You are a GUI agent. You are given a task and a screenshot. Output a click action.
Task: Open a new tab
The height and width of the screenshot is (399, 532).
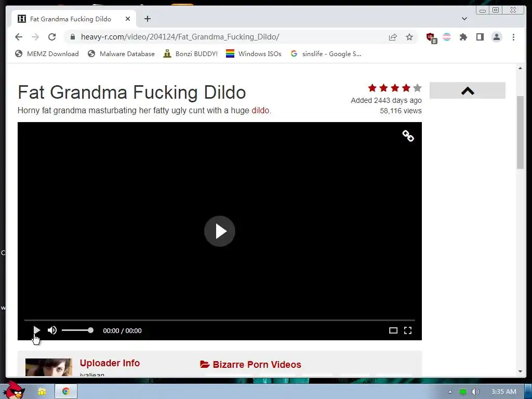point(147,19)
